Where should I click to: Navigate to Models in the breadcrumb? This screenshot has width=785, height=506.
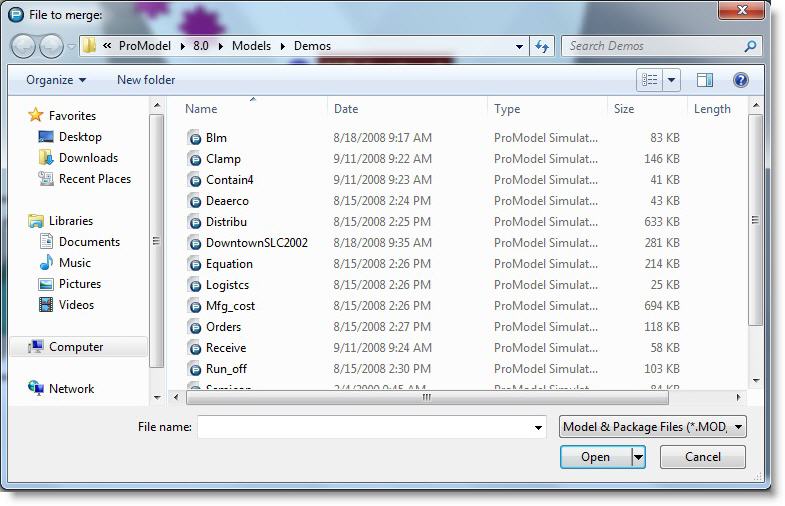pyautogui.click(x=251, y=46)
